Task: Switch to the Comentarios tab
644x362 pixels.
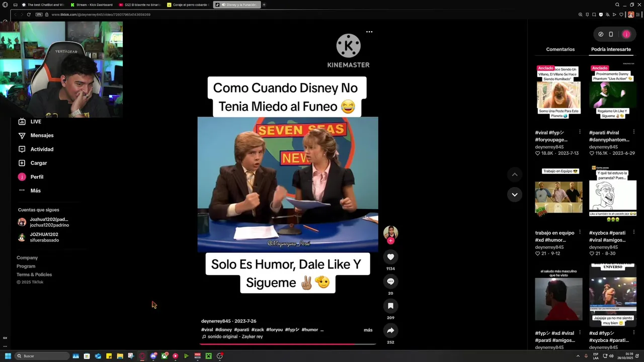Action: pyautogui.click(x=560, y=49)
